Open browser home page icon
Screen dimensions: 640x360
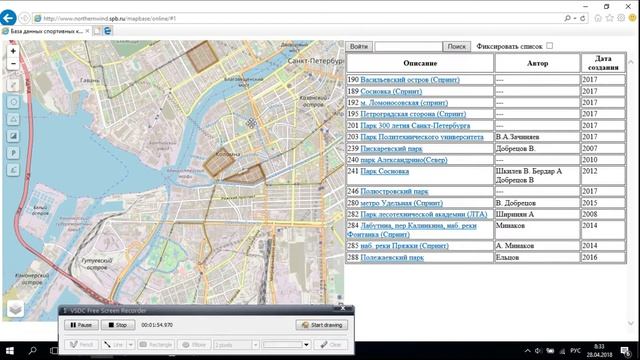pos(598,18)
